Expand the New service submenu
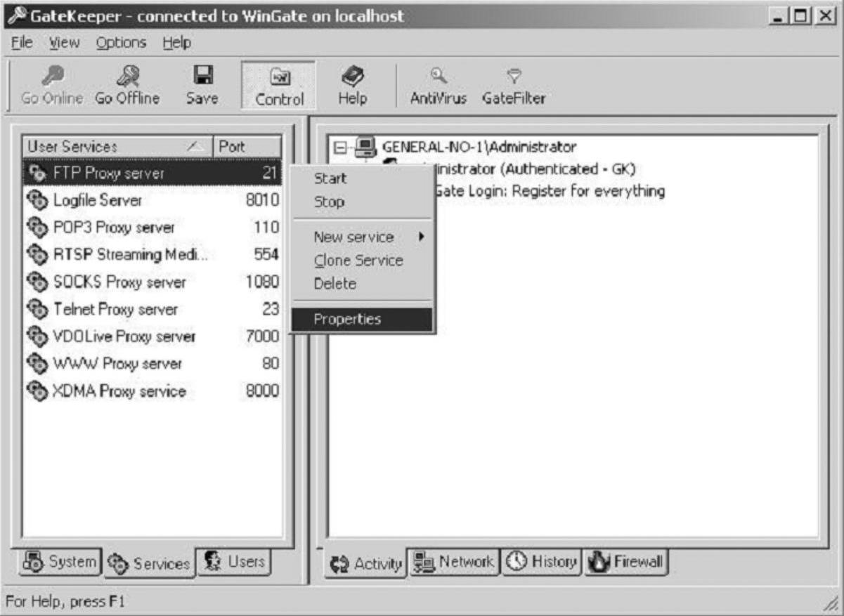 point(362,237)
